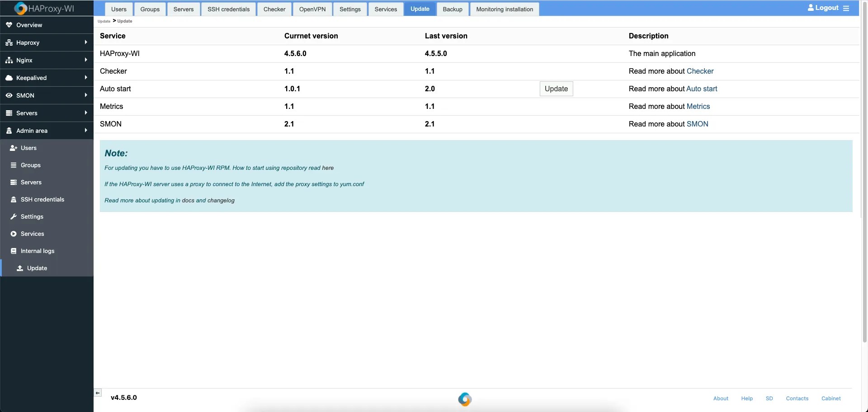
Task: Click the Update breadcrumb link
Action: pyautogui.click(x=104, y=21)
